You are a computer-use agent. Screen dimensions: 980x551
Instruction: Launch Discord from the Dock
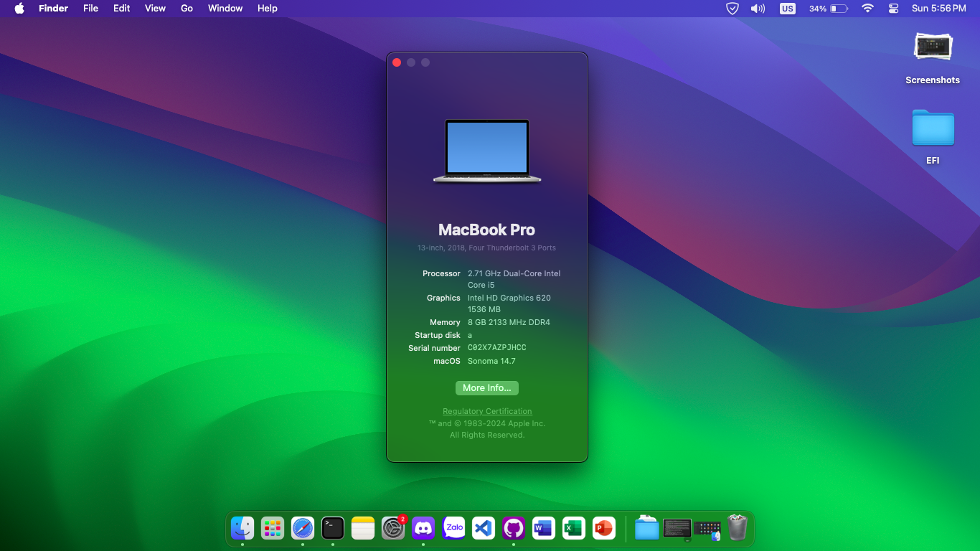tap(423, 529)
